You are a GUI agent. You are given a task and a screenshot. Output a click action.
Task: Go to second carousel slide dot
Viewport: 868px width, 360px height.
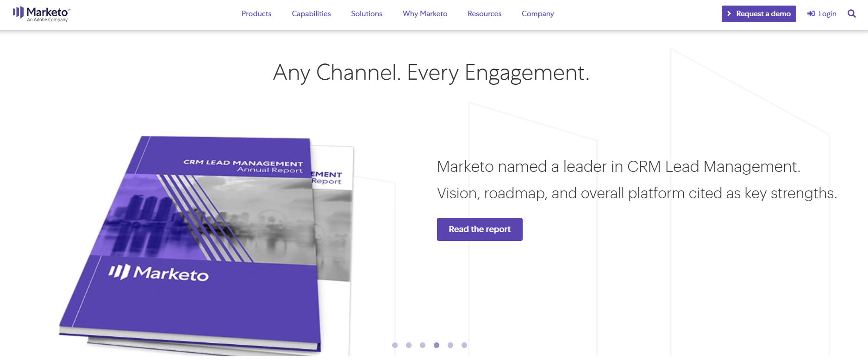point(409,345)
